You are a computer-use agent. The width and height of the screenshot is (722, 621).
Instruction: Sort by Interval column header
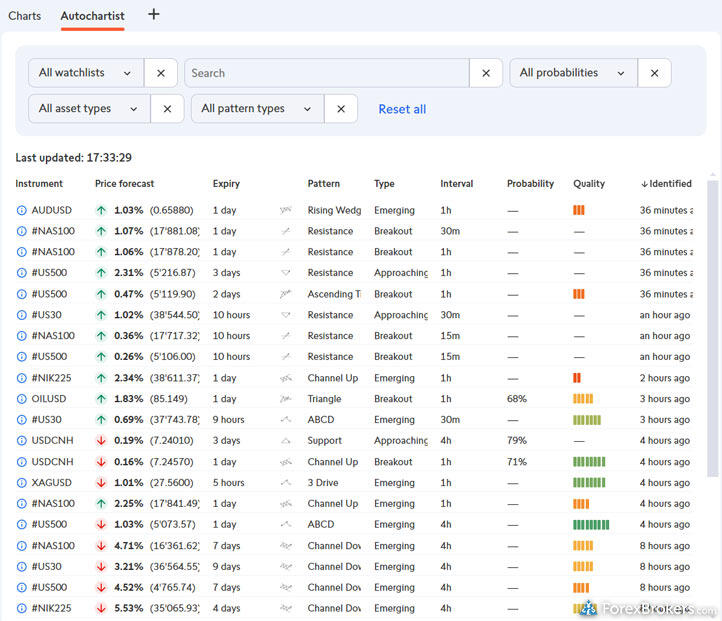click(456, 184)
